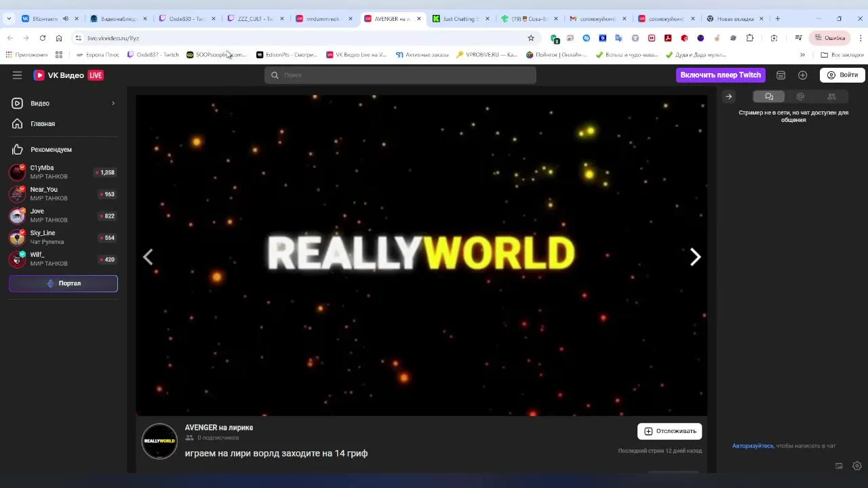Viewport: 868px width, 488px height.
Task: Click the plus circle icon in header
Action: pos(803,75)
